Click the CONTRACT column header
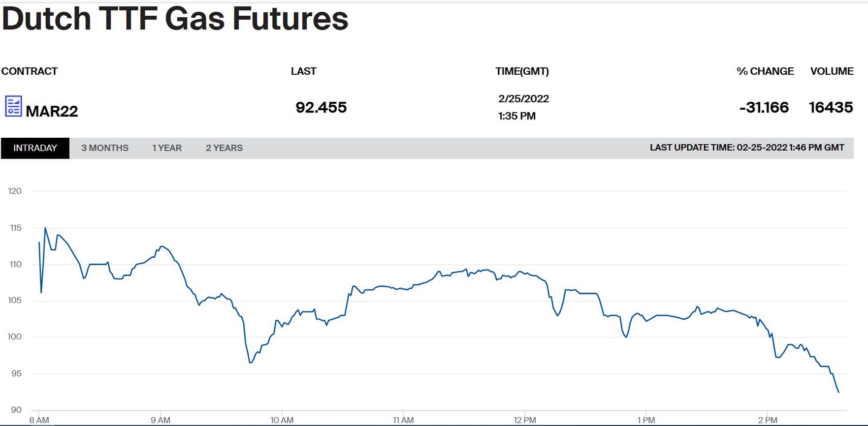 30,71
